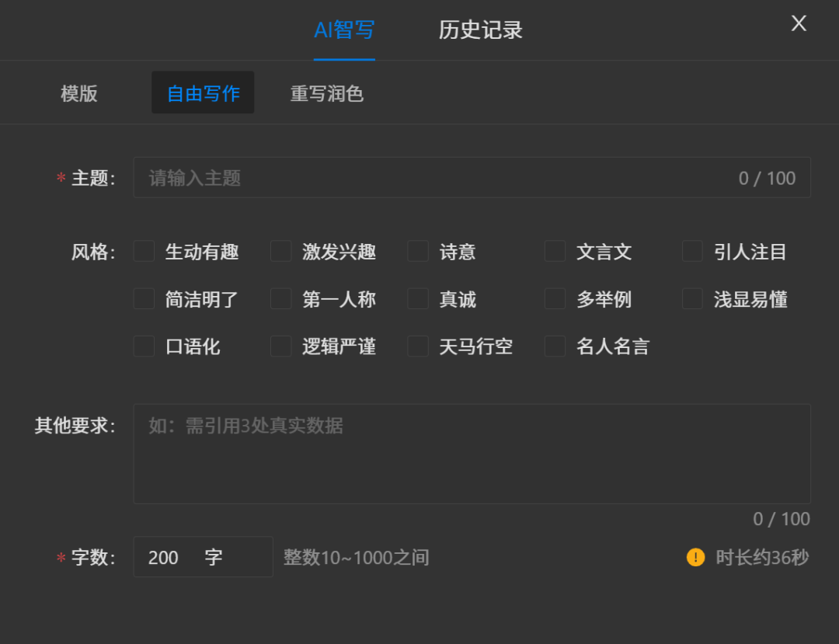The image size is (839, 644).
Task: Select the 自由写作 tab
Action: point(202,92)
